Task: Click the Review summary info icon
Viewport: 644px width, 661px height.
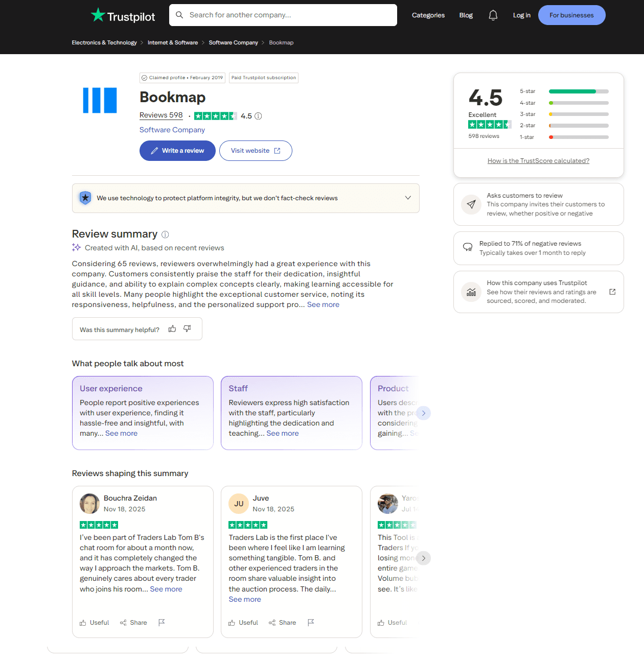Action: [x=165, y=234]
